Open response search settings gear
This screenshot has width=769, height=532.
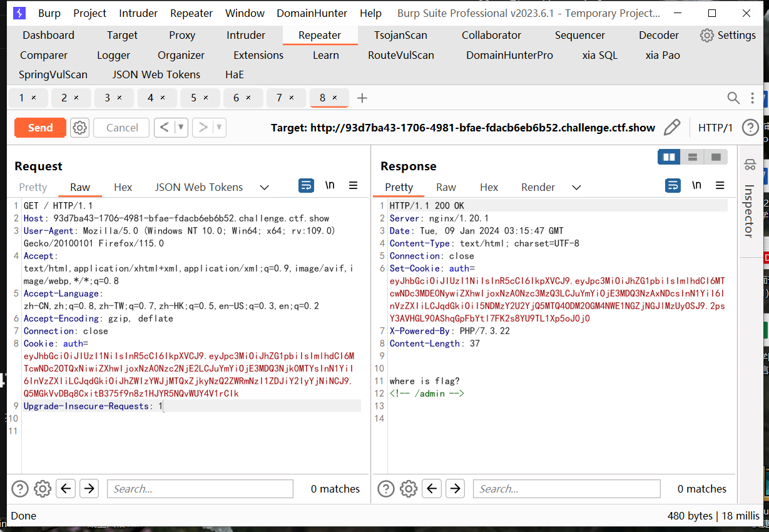(409, 489)
